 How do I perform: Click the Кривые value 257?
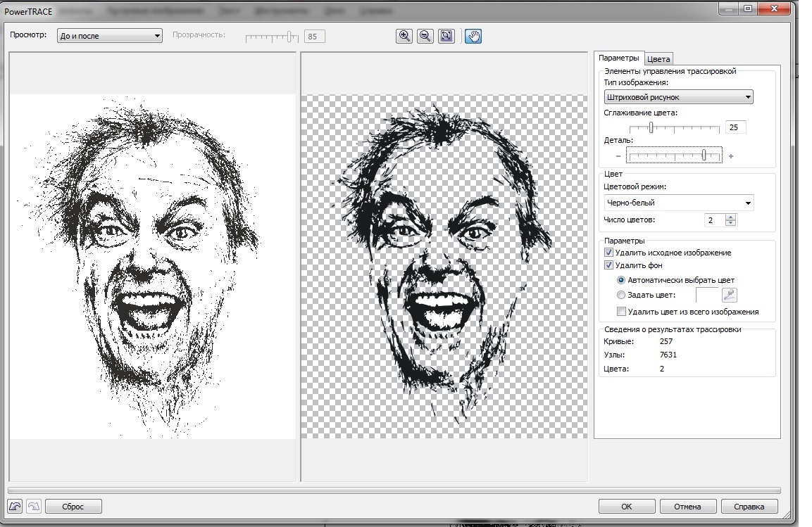click(666, 341)
